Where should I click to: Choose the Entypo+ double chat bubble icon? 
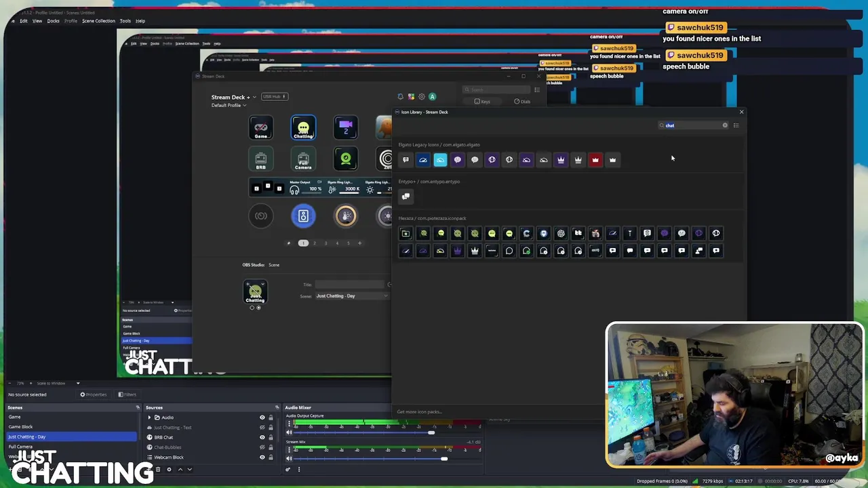(406, 197)
